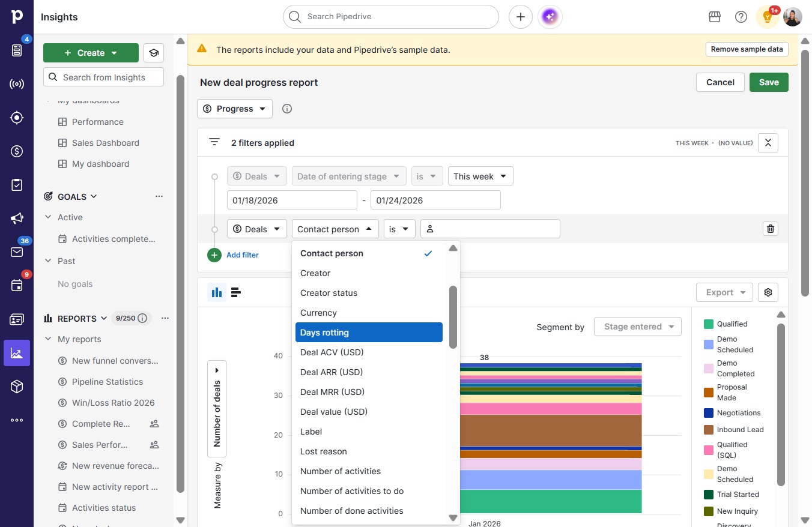Delete the Contact person filter row
Screen dimensions: 812x527
tap(771, 229)
